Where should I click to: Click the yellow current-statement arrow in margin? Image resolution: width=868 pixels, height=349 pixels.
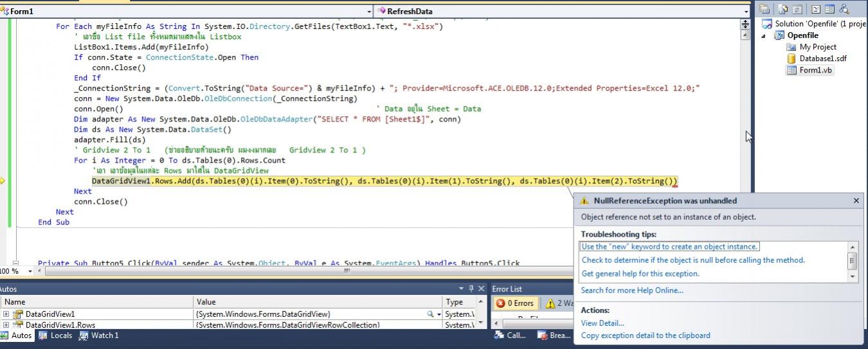[3, 181]
